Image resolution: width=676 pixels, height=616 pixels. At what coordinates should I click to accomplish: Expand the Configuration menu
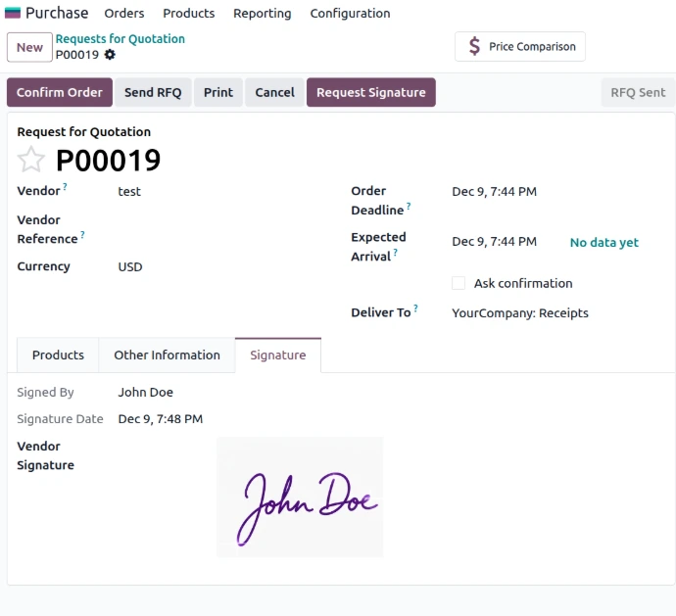coord(350,14)
